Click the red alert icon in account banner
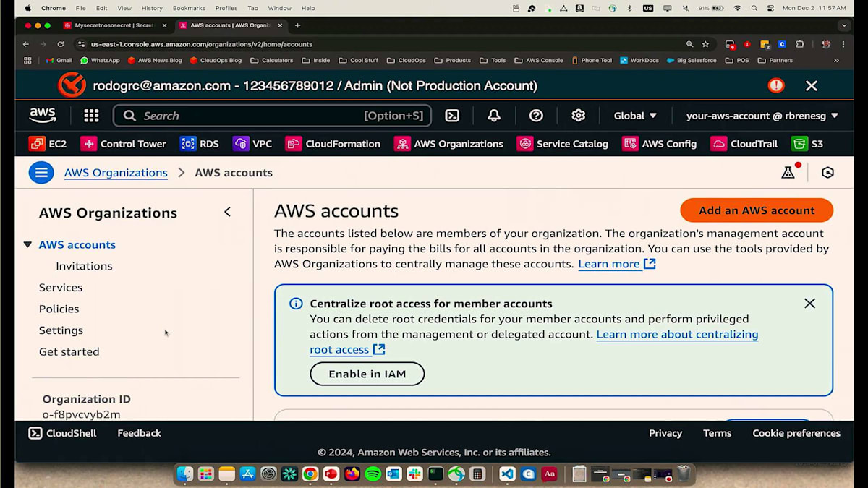868x488 pixels. click(x=776, y=85)
